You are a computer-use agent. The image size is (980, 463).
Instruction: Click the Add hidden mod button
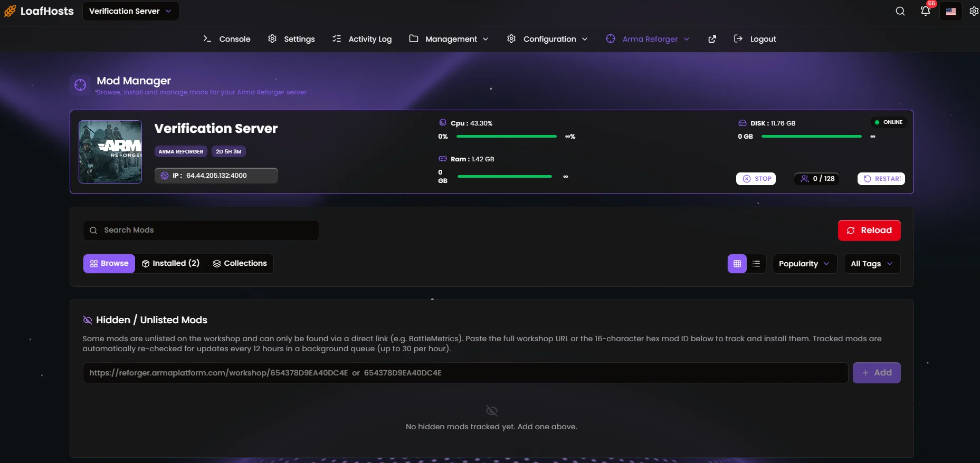point(877,373)
